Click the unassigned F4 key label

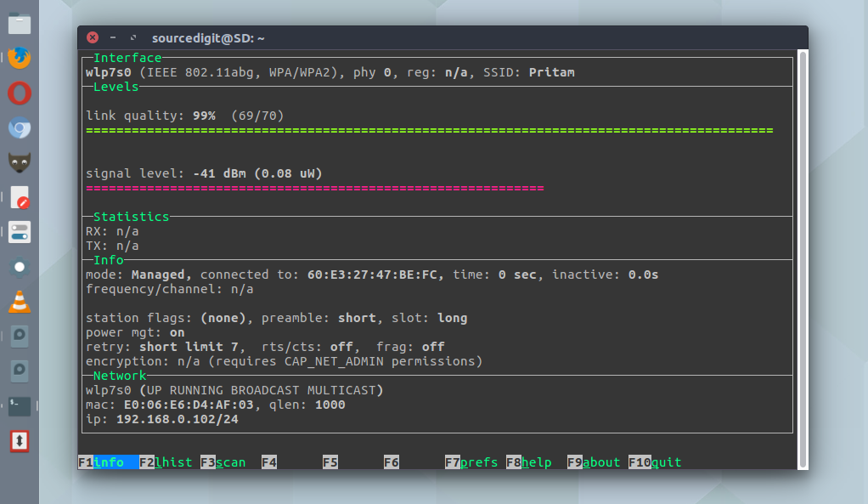[x=269, y=462]
